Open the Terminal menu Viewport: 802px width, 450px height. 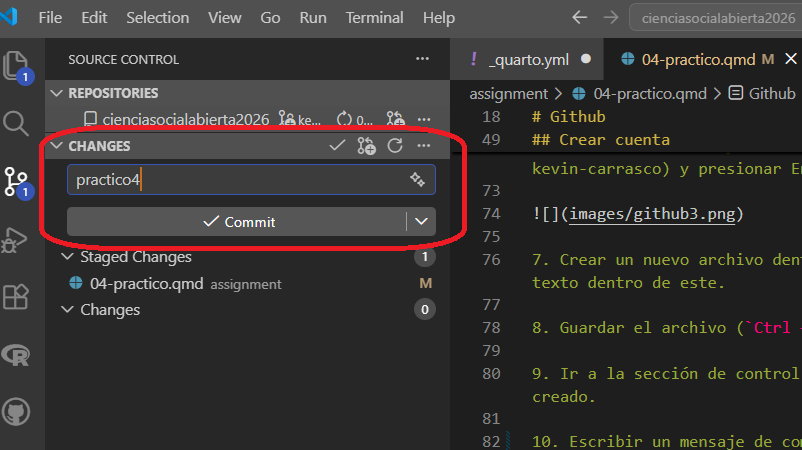pos(374,18)
